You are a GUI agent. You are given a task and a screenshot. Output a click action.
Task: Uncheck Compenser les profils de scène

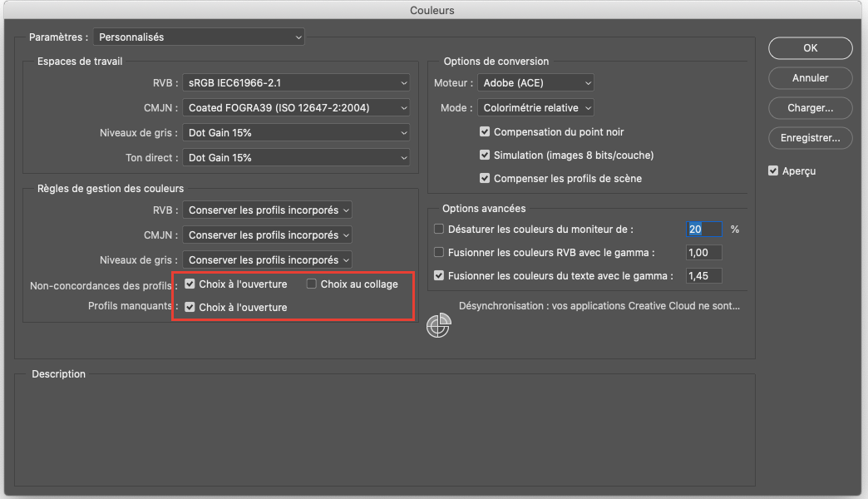[x=486, y=179]
